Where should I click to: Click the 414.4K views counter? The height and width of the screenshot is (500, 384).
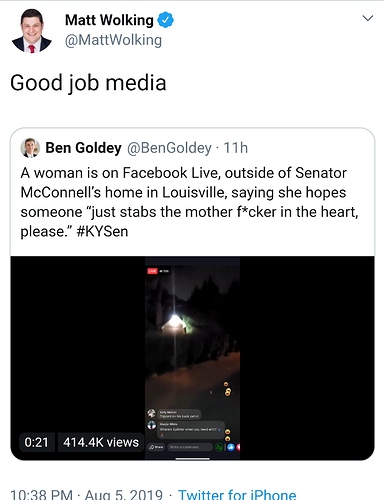(101, 442)
